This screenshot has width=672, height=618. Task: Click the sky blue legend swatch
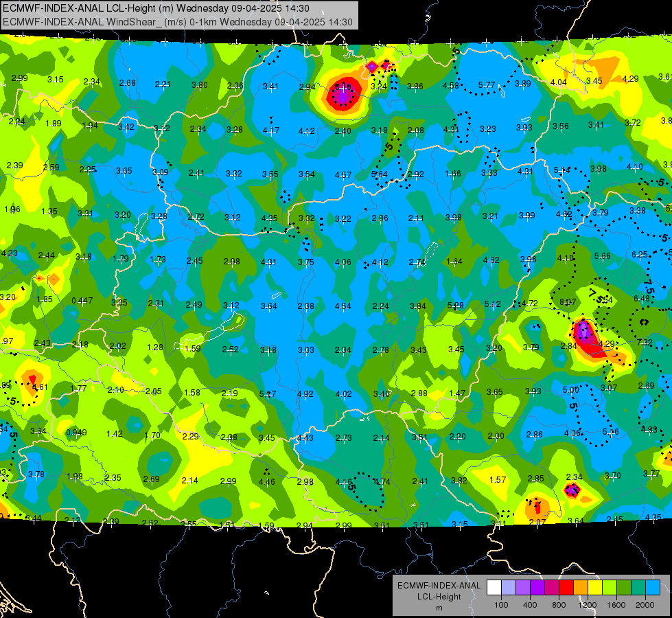(653, 588)
